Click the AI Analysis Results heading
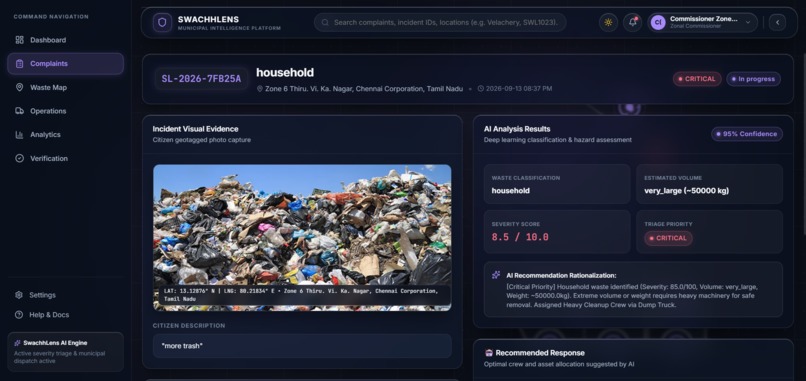The image size is (806, 381). 517,129
